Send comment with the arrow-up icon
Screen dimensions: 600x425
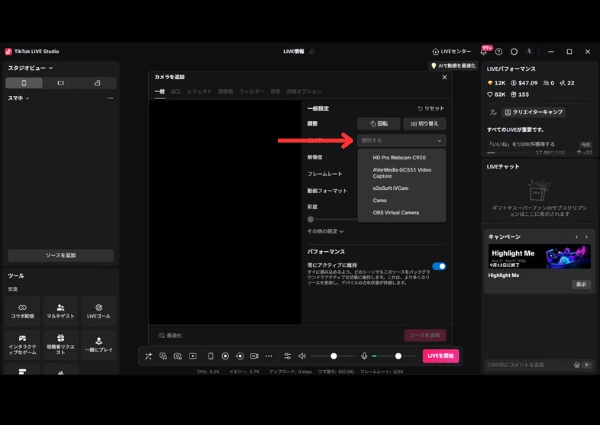click(587, 365)
